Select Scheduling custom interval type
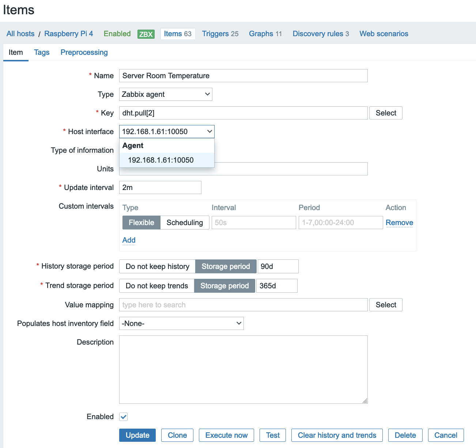This screenshot has width=476, height=448. click(x=185, y=223)
